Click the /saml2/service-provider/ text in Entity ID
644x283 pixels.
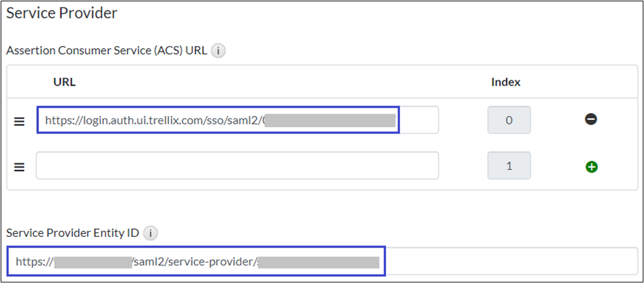[x=193, y=262]
